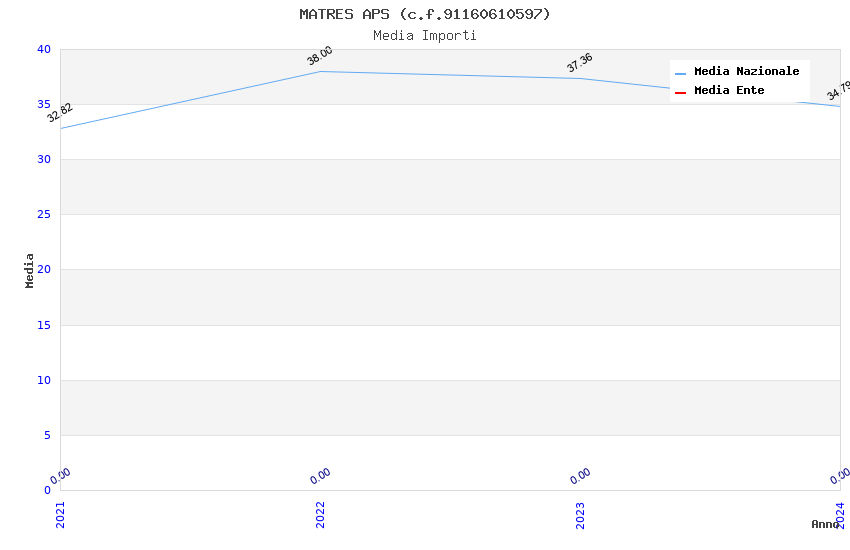Click the 32.82 data point label
This screenshot has width=850, height=550.
pos(60,113)
